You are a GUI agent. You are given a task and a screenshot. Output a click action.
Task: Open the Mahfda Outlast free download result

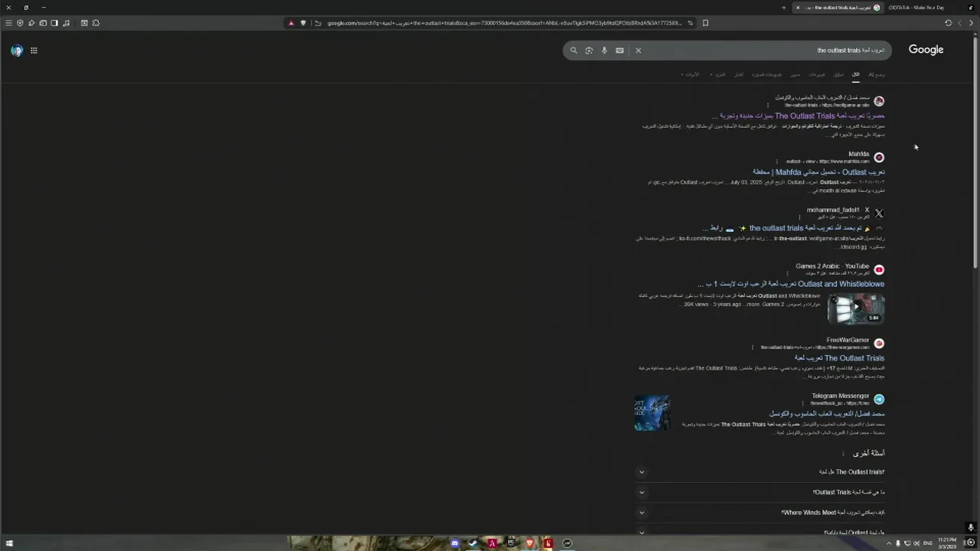click(x=818, y=172)
